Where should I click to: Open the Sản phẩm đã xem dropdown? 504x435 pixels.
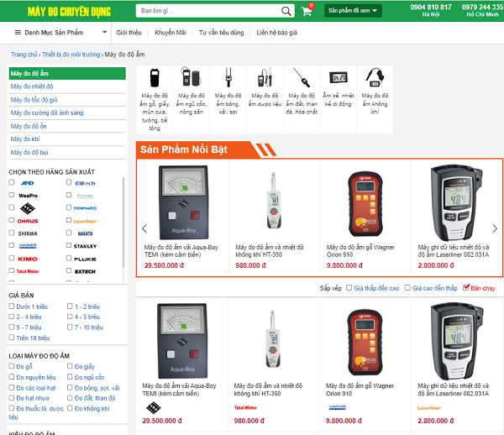353,11
